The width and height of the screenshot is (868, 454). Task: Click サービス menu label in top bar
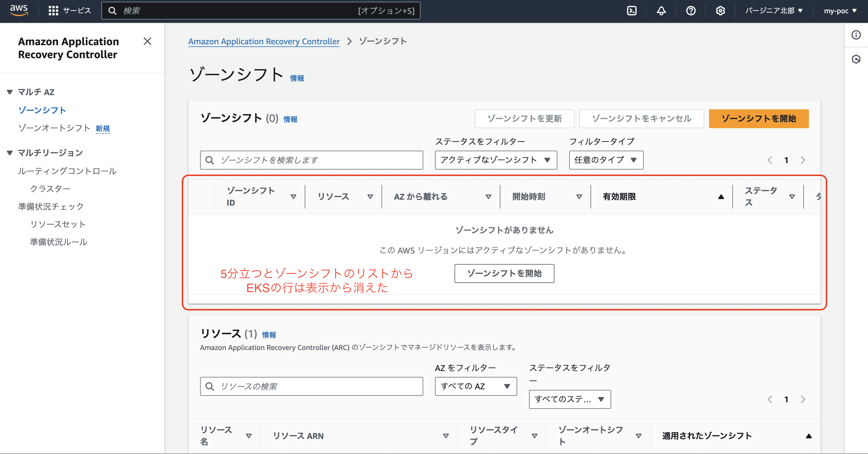pyautogui.click(x=77, y=11)
